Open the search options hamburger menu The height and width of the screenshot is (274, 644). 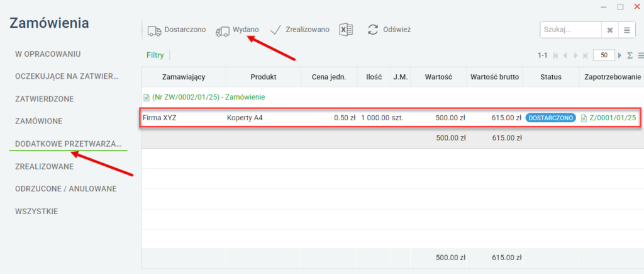tap(627, 30)
